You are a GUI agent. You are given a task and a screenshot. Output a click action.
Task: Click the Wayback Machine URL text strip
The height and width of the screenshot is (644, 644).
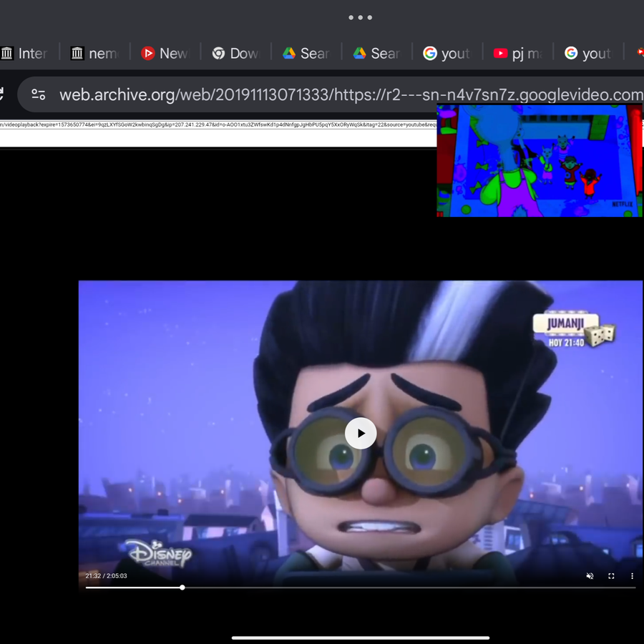218,125
